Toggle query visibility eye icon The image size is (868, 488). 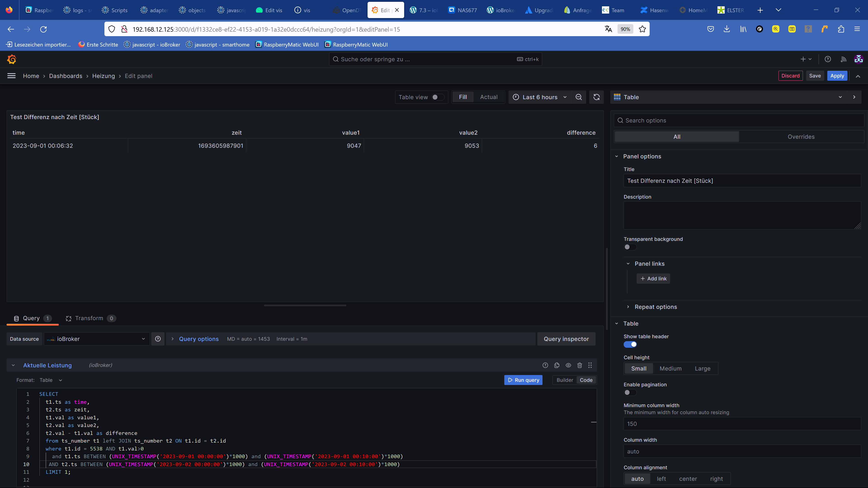568,365
